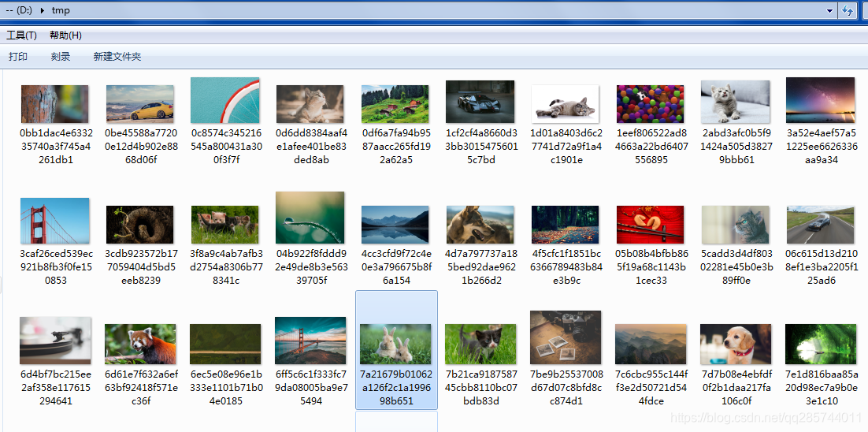Select green tunnel thumbnail 7e1d816baa85a
This screenshot has width=868, height=432.
click(821, 344)
